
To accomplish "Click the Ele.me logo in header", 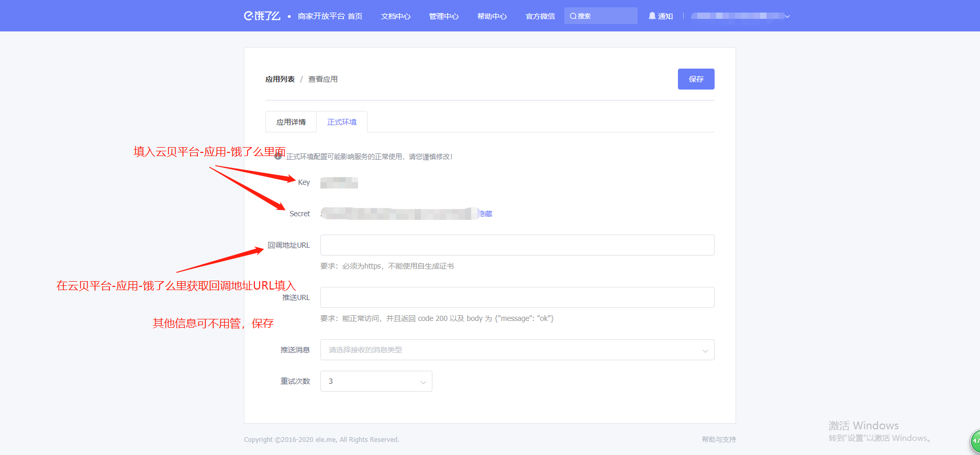I will coord(262,16).
